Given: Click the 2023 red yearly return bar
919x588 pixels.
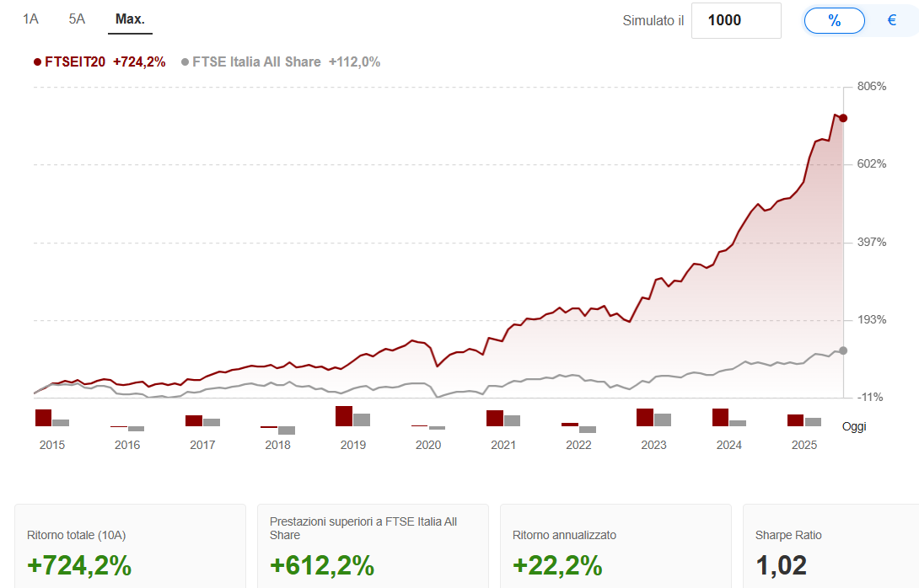Looking at the screenshot, I should [645, 418].
